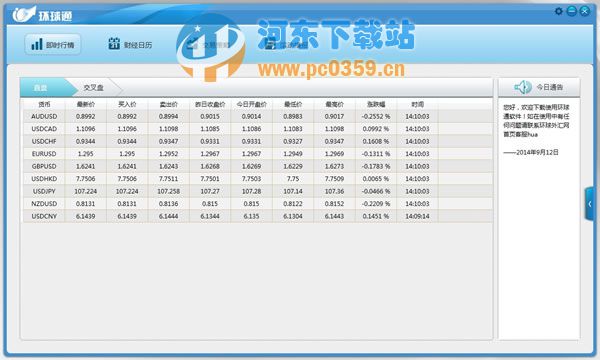Minimize the 环球通 window

[x=571, y=11]
